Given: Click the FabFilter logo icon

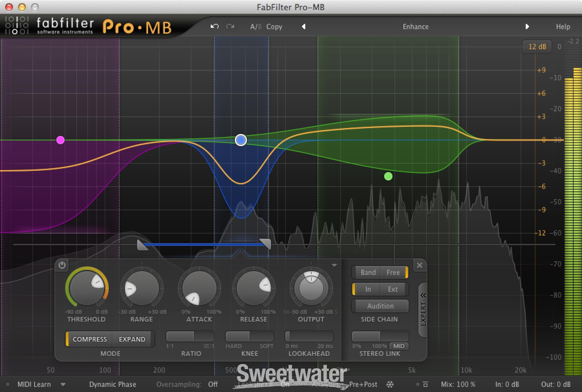Looking at the screenshot, I should tap(17, 25).
